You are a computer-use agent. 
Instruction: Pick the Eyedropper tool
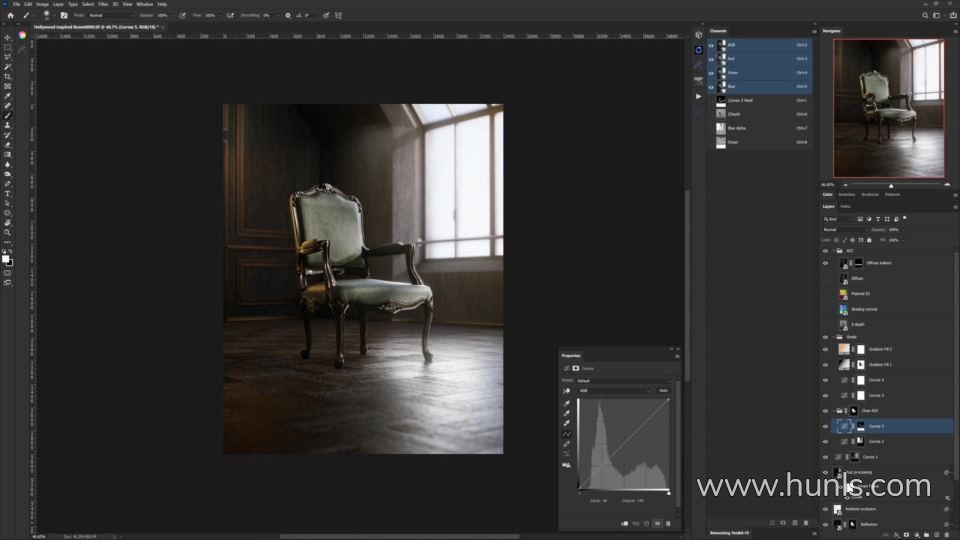[x=8, y=96]
